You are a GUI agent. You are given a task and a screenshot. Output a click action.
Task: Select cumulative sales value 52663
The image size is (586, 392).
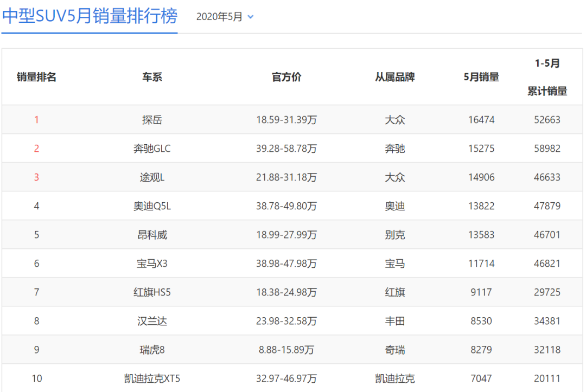coord(547,120)
